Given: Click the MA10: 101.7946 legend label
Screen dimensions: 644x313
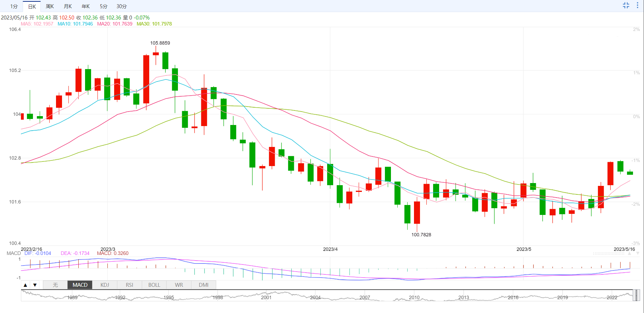Looking at the screenshot, I should tap(75, 24).
